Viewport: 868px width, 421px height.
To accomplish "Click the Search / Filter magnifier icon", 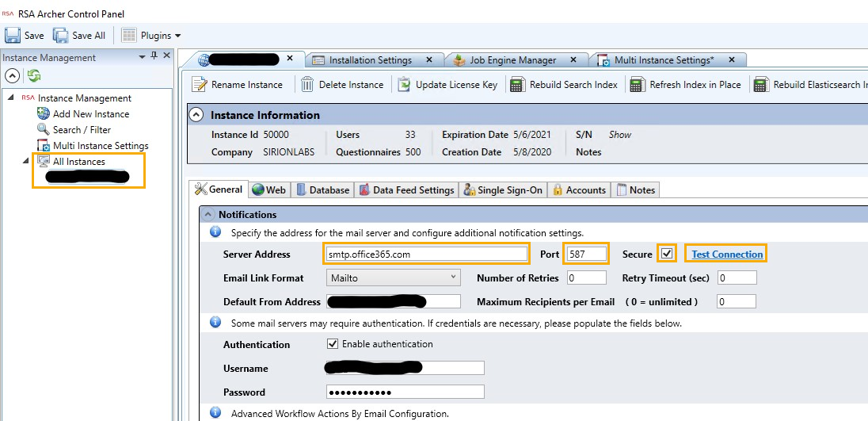I will (44, 129).
